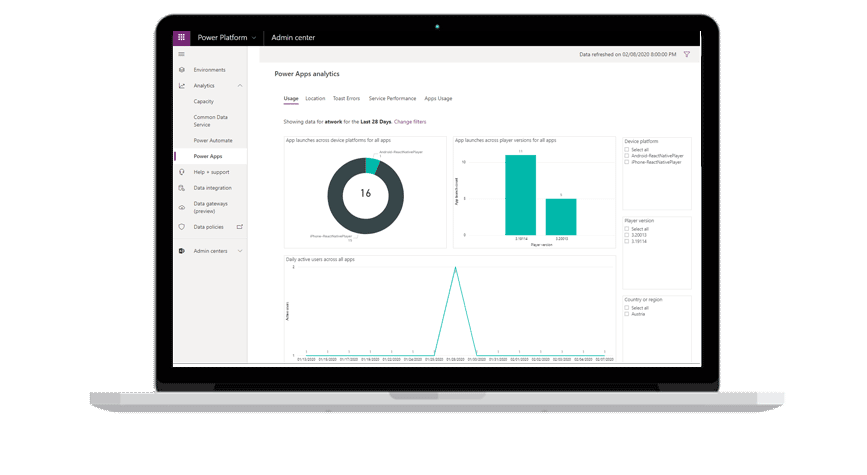Open Common Data Service analytics
867x475 pixels.
pyautogui.click(x=211, y=121)
